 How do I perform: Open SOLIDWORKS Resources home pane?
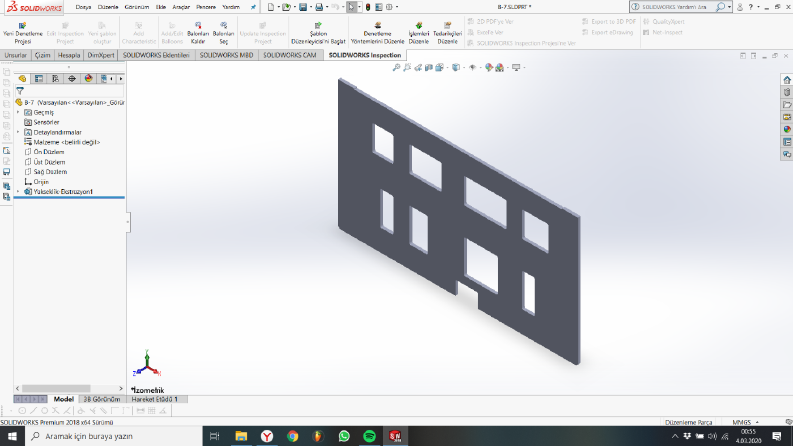(x=787, y=80)
